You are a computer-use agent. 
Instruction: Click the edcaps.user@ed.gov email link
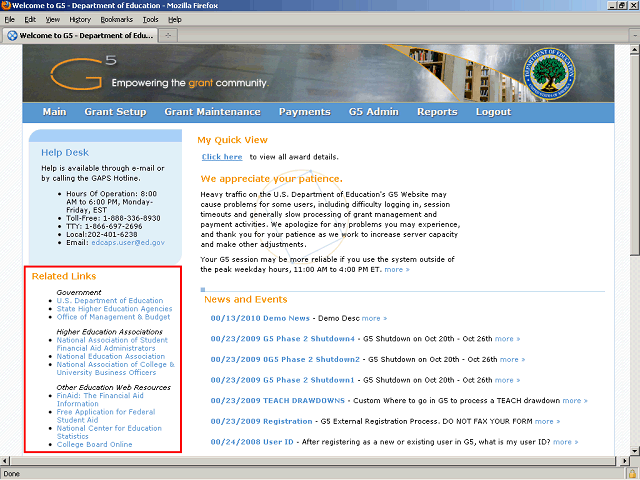click(x=128, y=242)
